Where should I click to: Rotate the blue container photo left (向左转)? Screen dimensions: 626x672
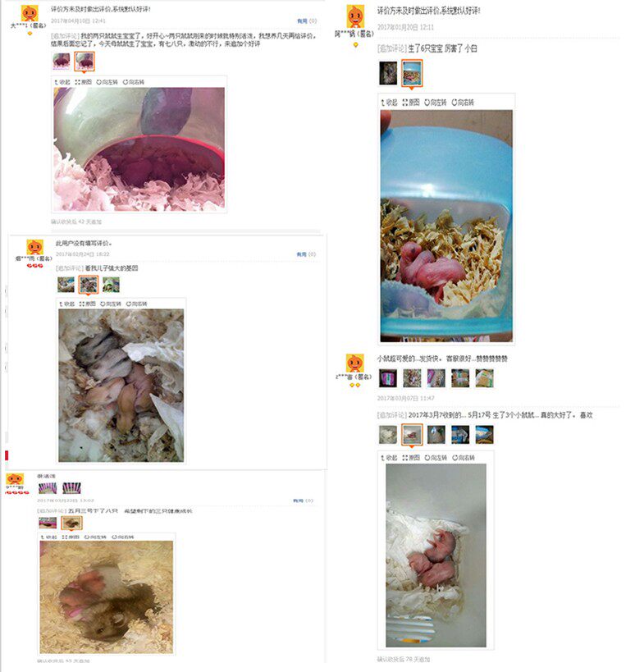click(x=436, y=103)
